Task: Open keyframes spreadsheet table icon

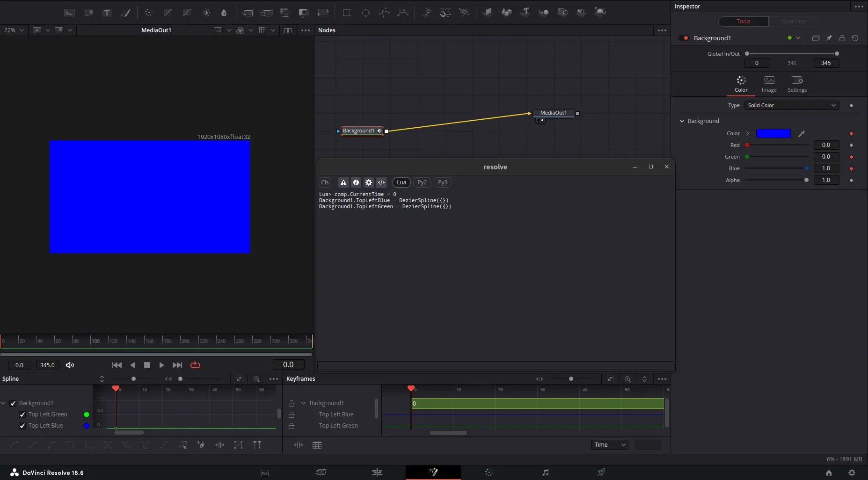Action: tap(317, 445)
